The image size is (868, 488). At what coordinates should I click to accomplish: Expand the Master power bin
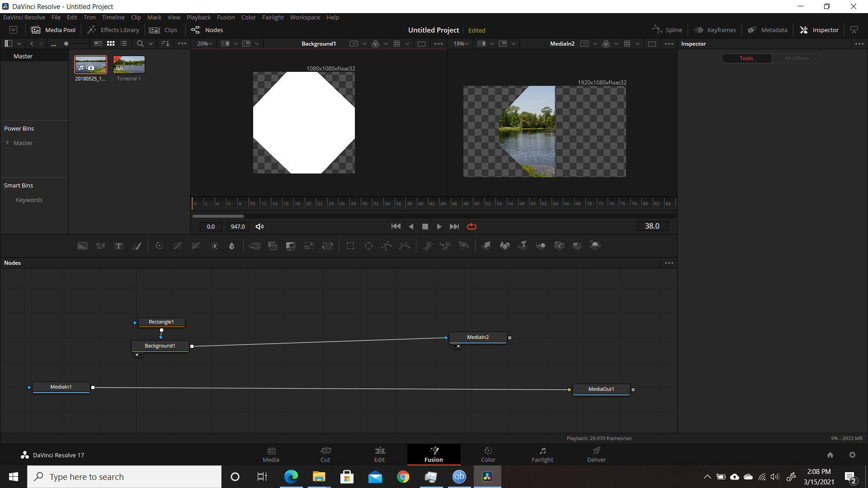[x=7, y=143]
